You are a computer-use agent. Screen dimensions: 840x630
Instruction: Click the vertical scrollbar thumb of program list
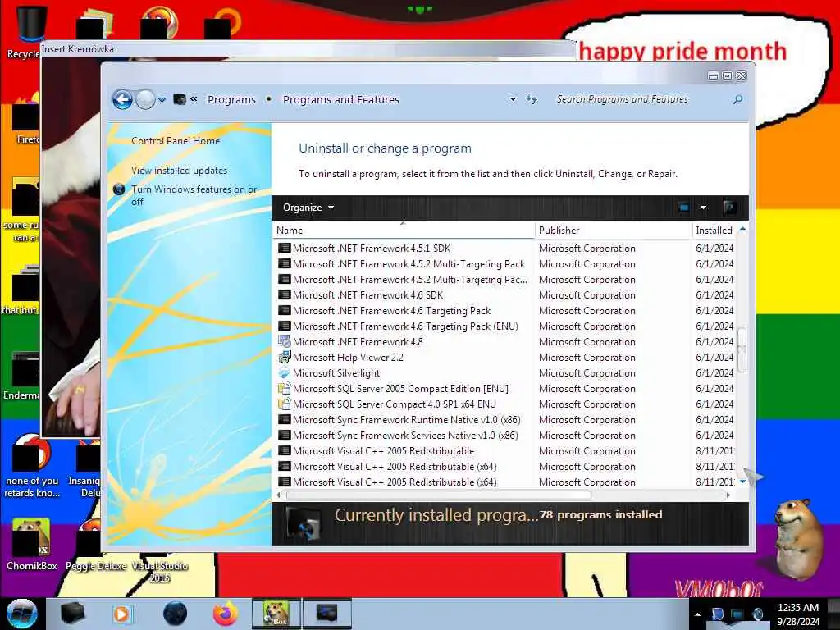click(742, 349)
